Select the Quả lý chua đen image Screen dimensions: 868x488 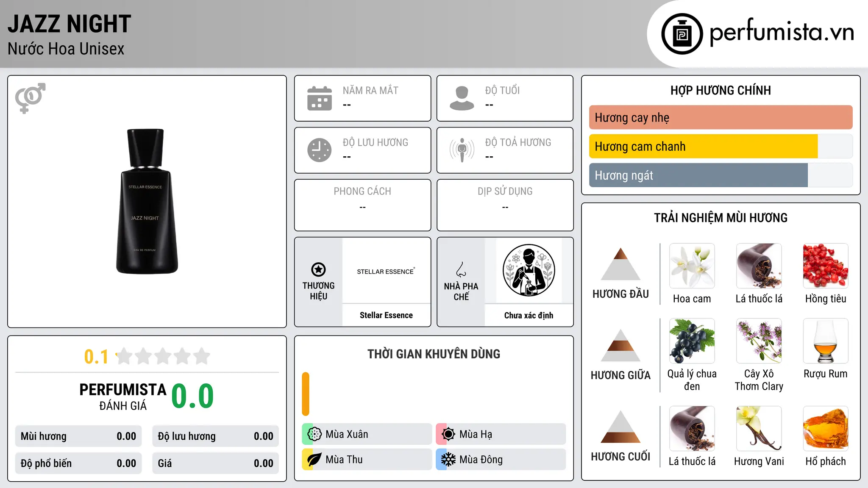coord(692,341)
